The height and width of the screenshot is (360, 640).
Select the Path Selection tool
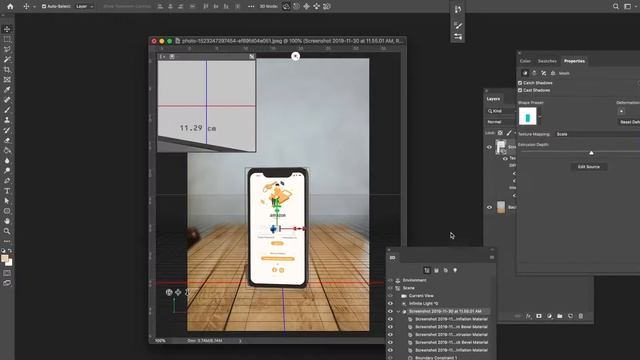(7, 201)
